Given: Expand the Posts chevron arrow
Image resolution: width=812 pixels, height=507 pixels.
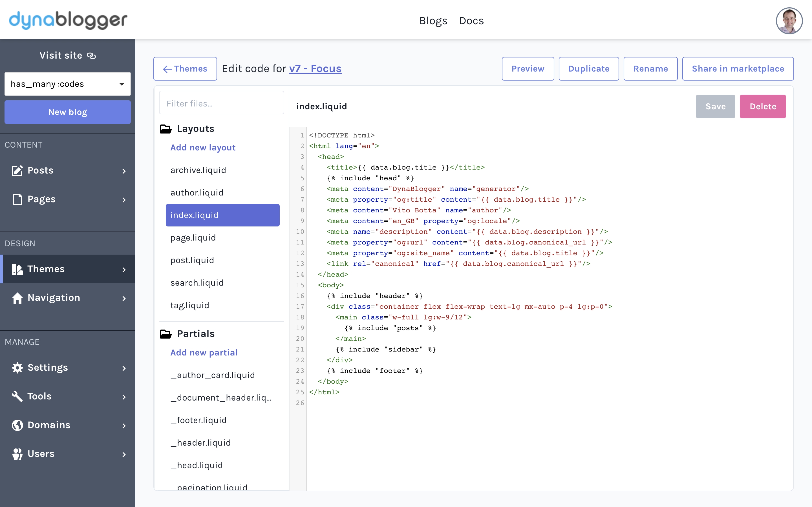Looking at the screenshot, I should 124,171.
